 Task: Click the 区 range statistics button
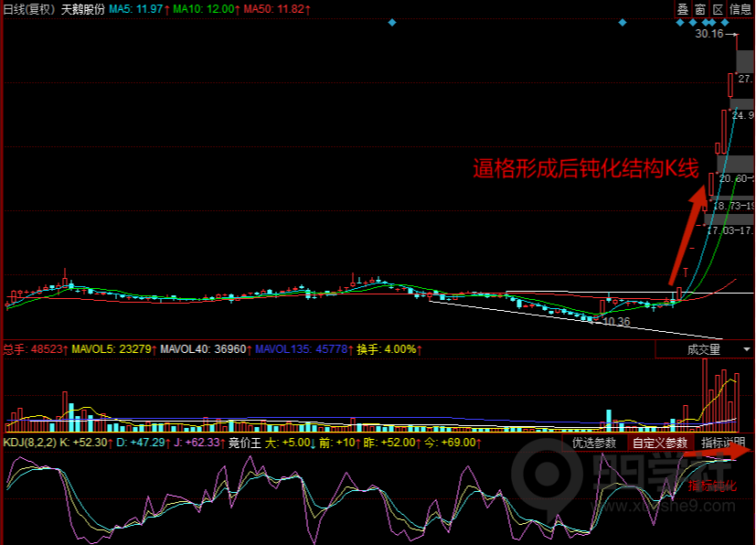tap(718, 9)
